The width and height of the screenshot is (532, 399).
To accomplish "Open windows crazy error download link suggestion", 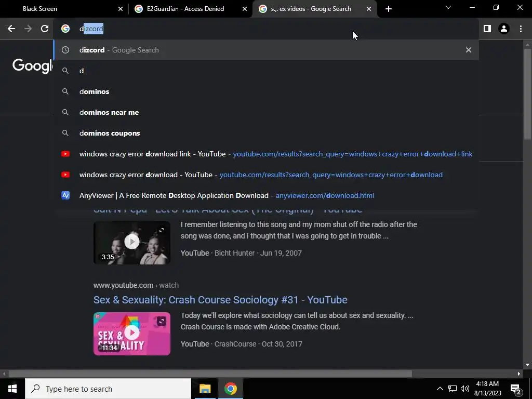I will (266, 154).
